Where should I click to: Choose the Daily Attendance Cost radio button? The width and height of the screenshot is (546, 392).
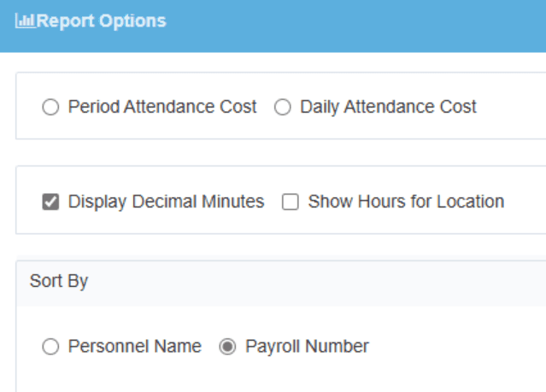point(283,108)
